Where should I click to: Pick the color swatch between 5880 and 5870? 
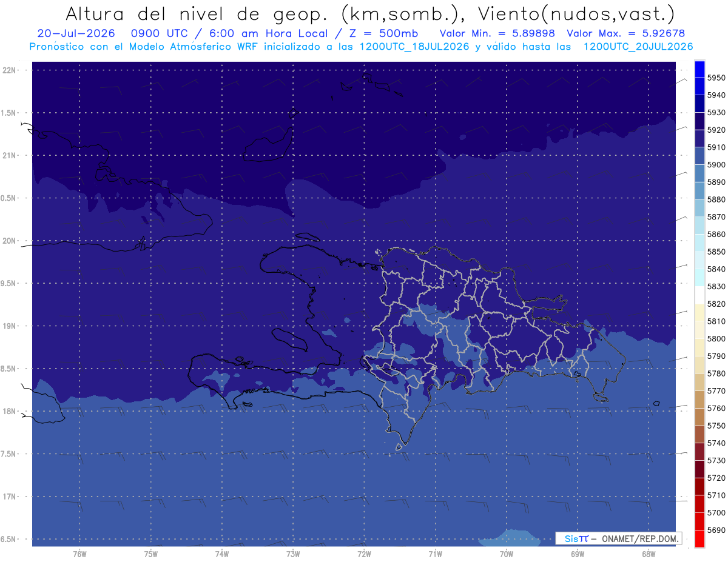[699, 208]
